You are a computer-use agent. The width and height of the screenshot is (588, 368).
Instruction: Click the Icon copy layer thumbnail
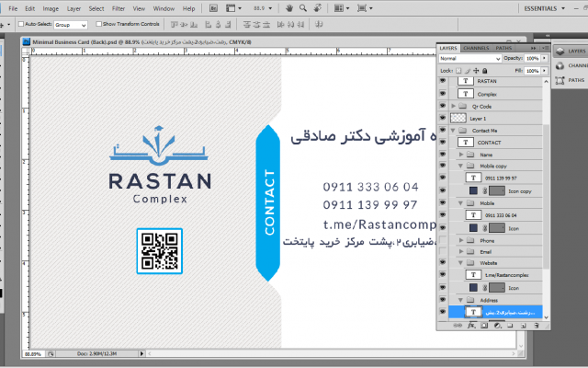pyautogui.click(x=473, y=190)
